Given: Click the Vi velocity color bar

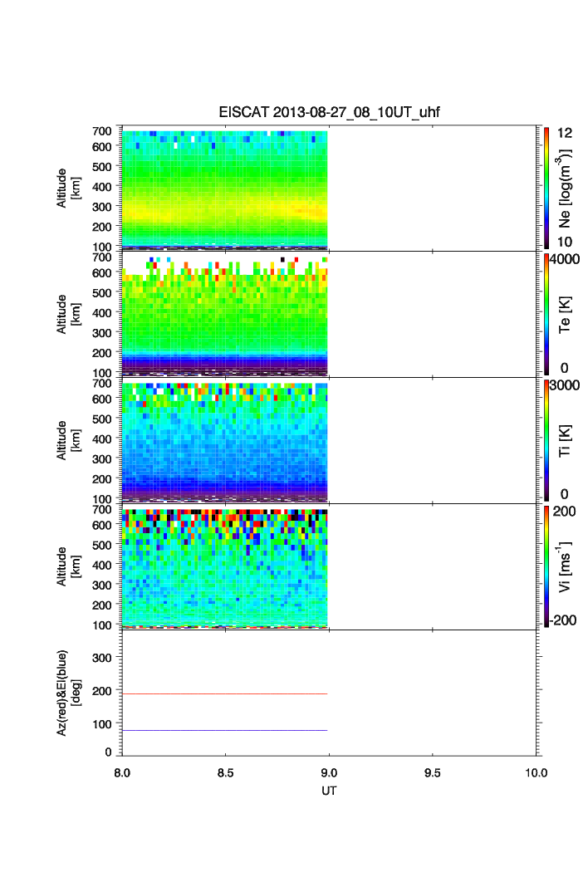Looking at the screenshot, I should (545, 566).
